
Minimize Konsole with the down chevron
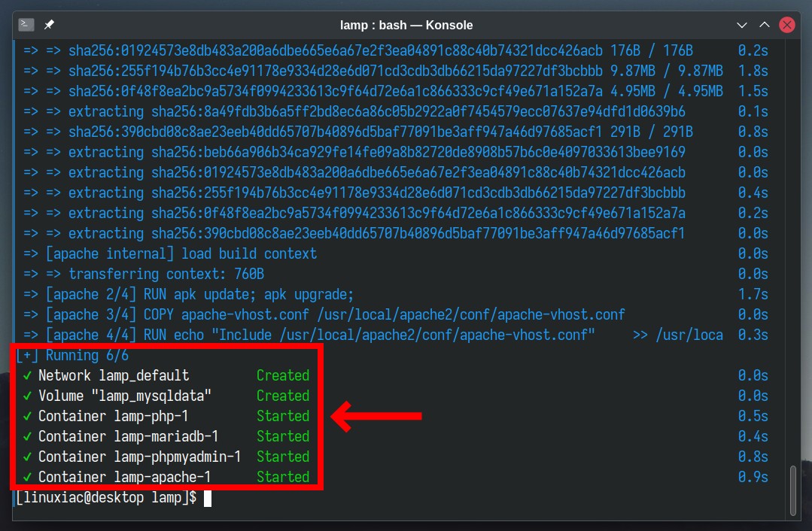(741, 25)
